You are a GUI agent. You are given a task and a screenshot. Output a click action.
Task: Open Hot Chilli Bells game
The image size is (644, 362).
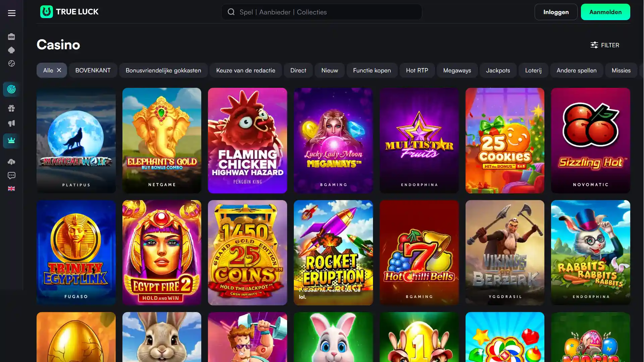tap(419, 253)
